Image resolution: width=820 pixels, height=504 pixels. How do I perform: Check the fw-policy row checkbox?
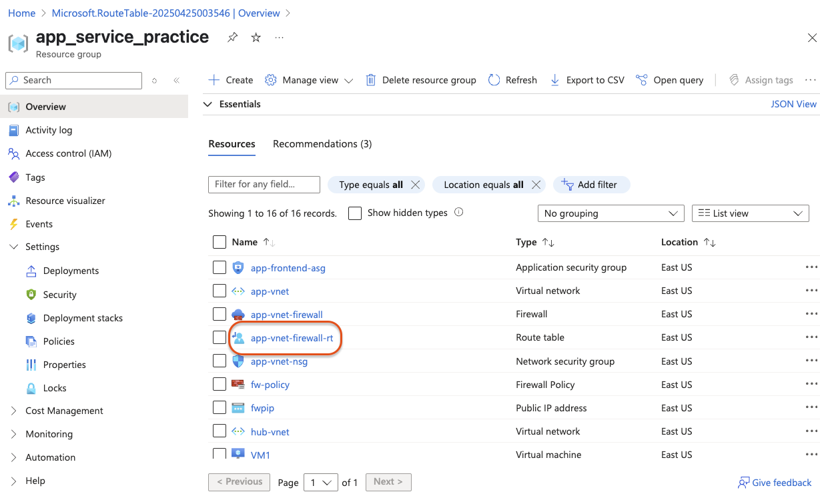coord(220,385)
